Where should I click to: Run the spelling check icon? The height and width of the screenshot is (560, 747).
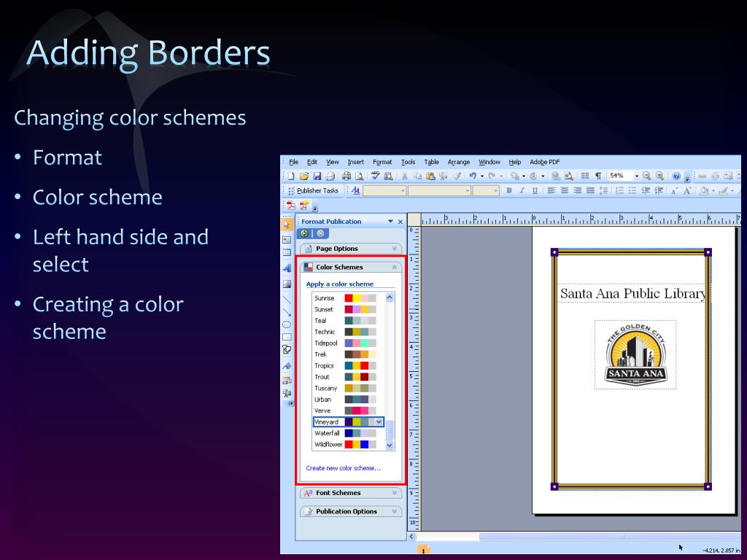(376, 176)
